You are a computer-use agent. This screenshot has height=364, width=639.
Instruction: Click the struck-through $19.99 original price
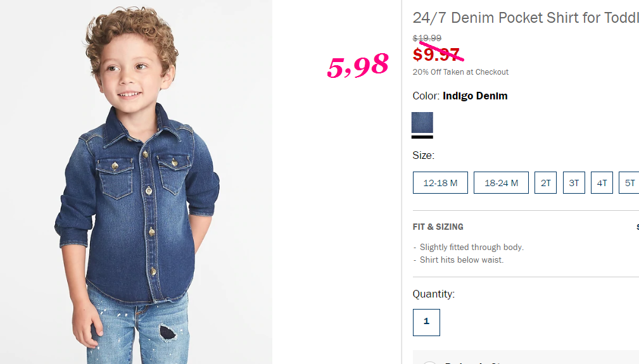[427, 38]
